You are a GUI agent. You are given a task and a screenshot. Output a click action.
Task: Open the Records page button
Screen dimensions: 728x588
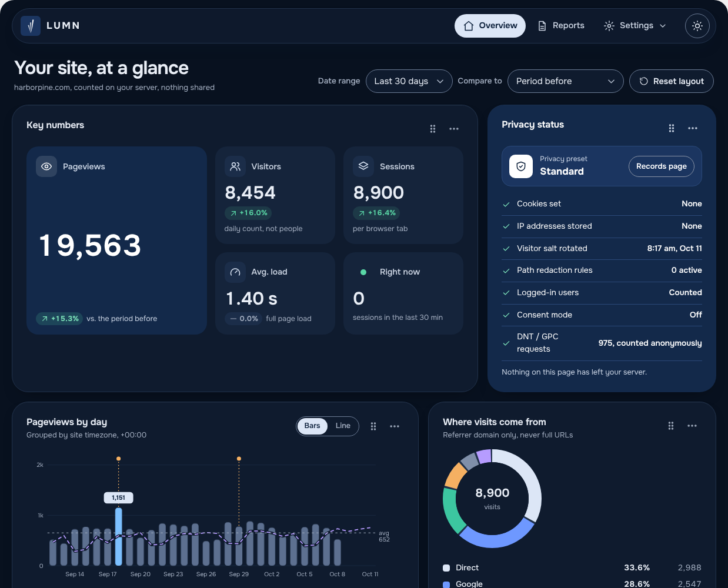click(x=662, y=166)
